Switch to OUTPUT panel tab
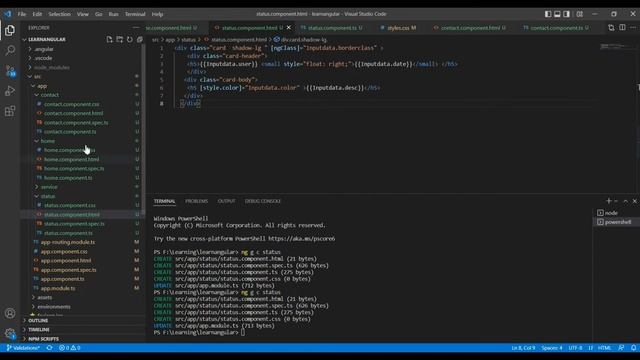 point(227,201)
